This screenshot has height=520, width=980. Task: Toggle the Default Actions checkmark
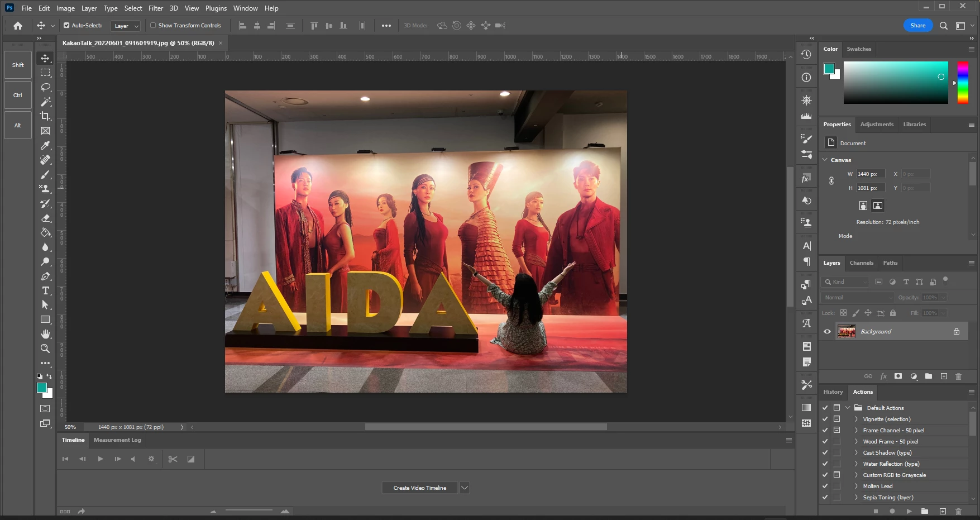[x=825, y=408]
